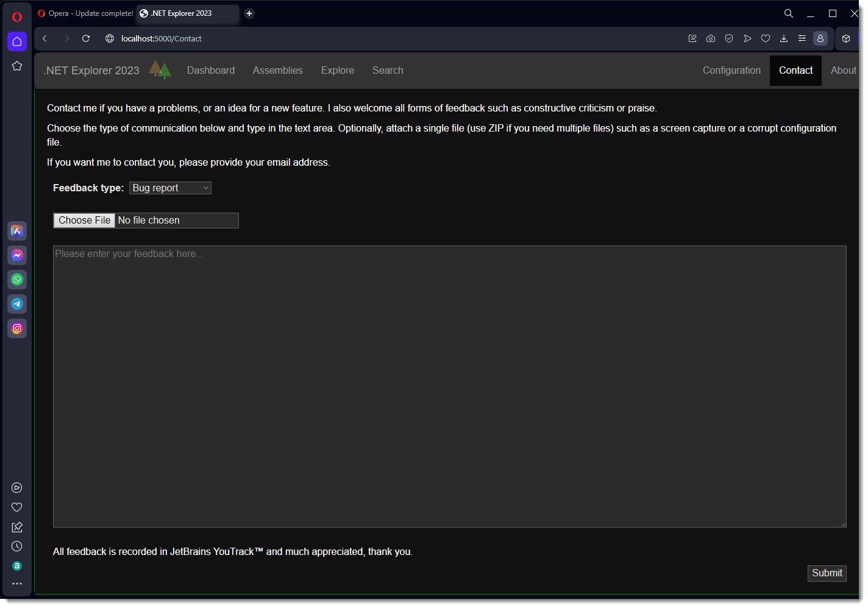The image size is (868, 608).
Task: Open the Explore menu item
Action: click(338, 71)
